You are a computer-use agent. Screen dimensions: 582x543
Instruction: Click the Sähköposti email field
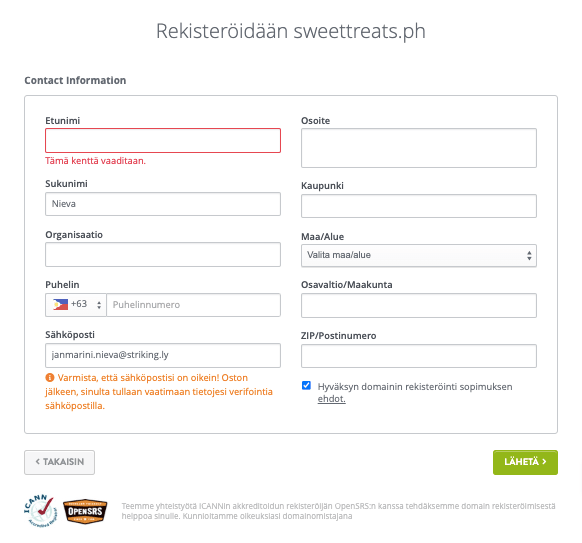163,355
